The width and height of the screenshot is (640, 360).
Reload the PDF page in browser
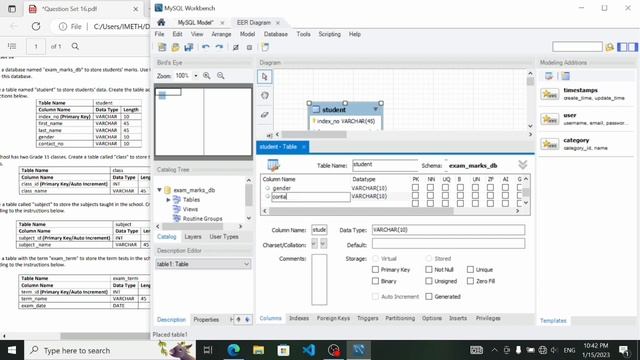click(x=36, y=27)
